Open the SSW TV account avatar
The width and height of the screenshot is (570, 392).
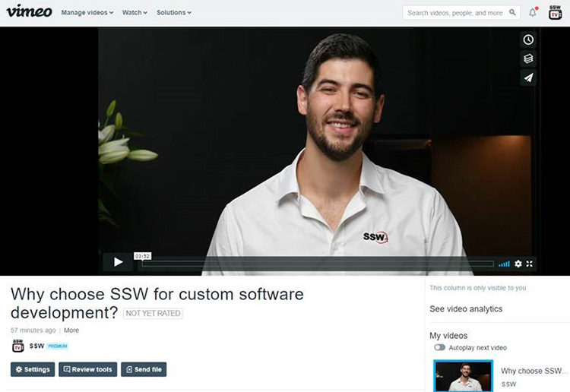[555, 12]
